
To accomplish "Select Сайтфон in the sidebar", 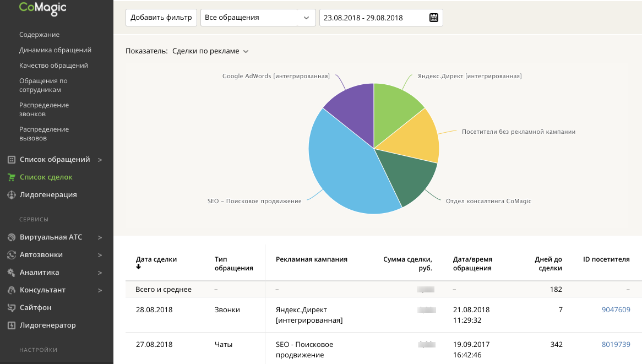I will 36,307.
